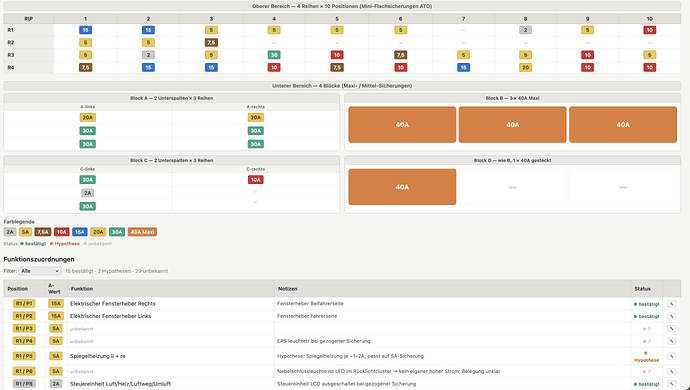Open edit icon in R1 / P3 row

[x=672, y=328]
